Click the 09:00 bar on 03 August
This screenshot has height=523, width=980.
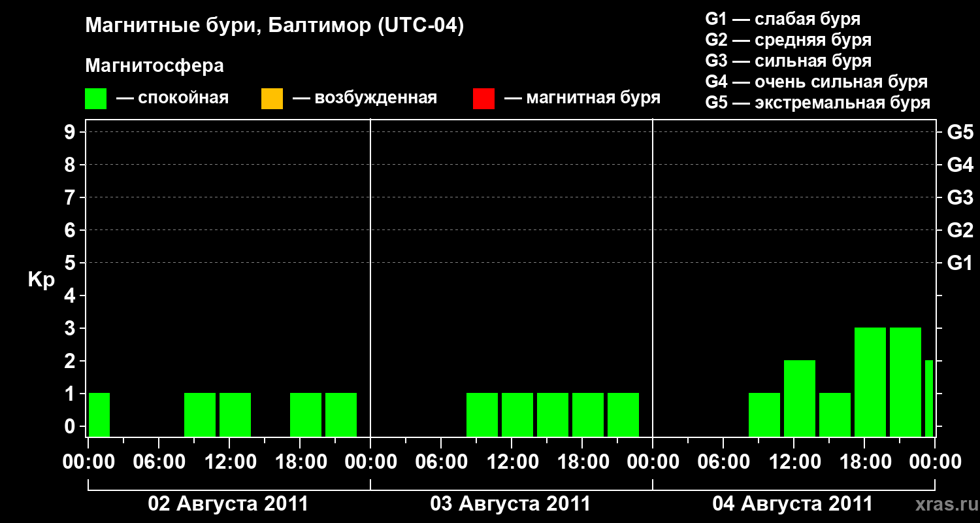click(x=482, y=414)
